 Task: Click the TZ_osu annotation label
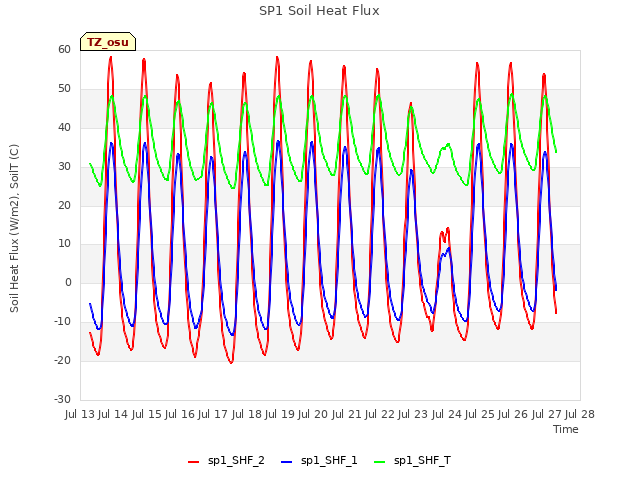pos(108,42)
